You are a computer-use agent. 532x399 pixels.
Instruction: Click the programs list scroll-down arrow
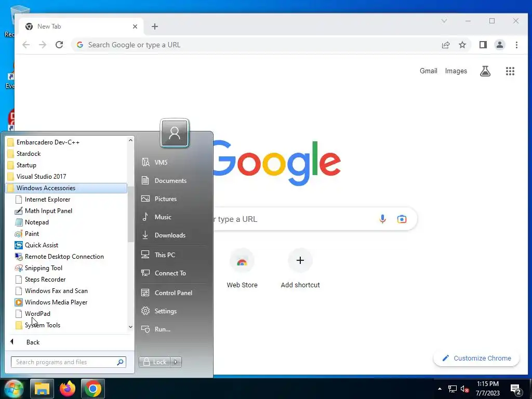click(130, 327)
